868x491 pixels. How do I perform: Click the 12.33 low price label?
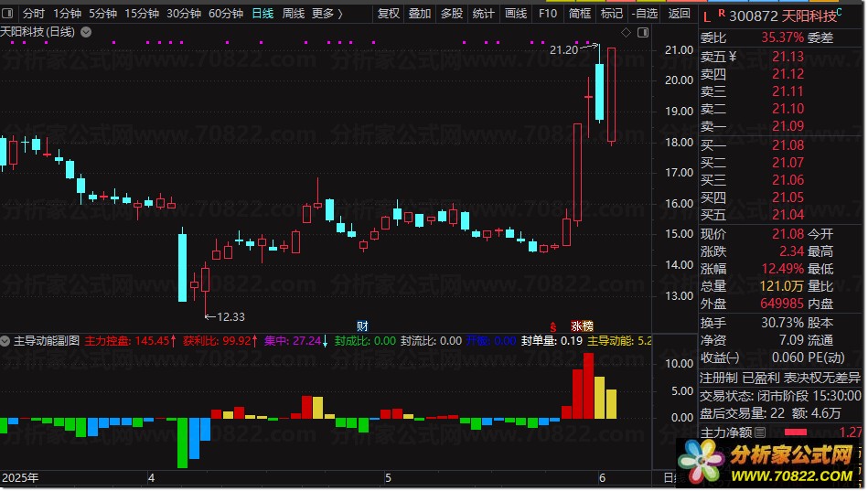pyautogui.click(x=230, y=316)
